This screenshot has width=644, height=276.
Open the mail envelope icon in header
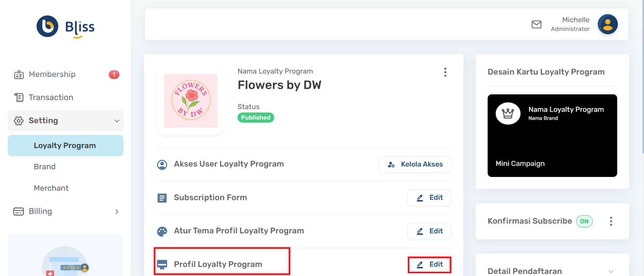point(536,25)
